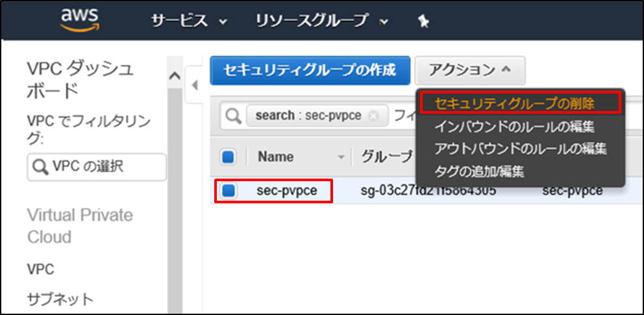Collapse the アクション dropdown button

tap(469, 69)
